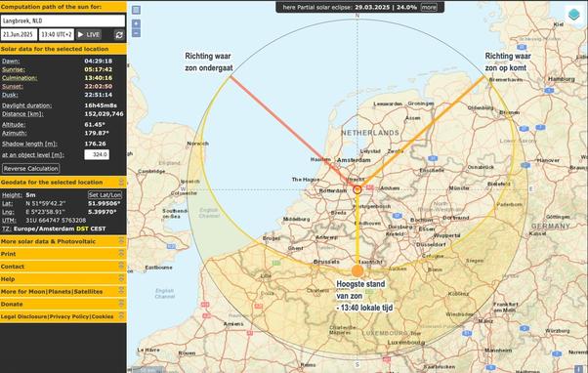This screenshot has width=588, height=373.
Task: Expand Legal Disclosure|Privacy Policy|Cookies
Action: coord(63,316)
